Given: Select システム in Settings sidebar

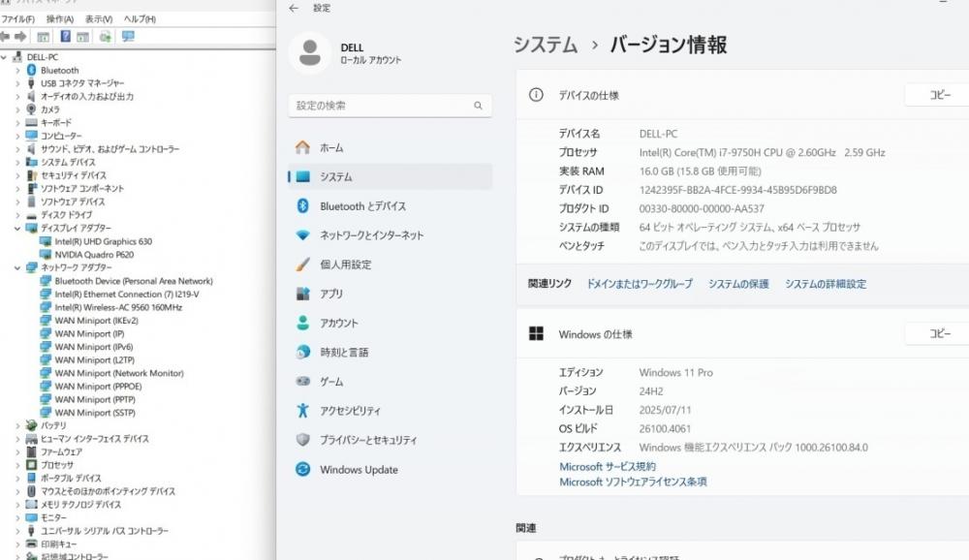Looking at the screenshot, I should (x=390, y=176).
